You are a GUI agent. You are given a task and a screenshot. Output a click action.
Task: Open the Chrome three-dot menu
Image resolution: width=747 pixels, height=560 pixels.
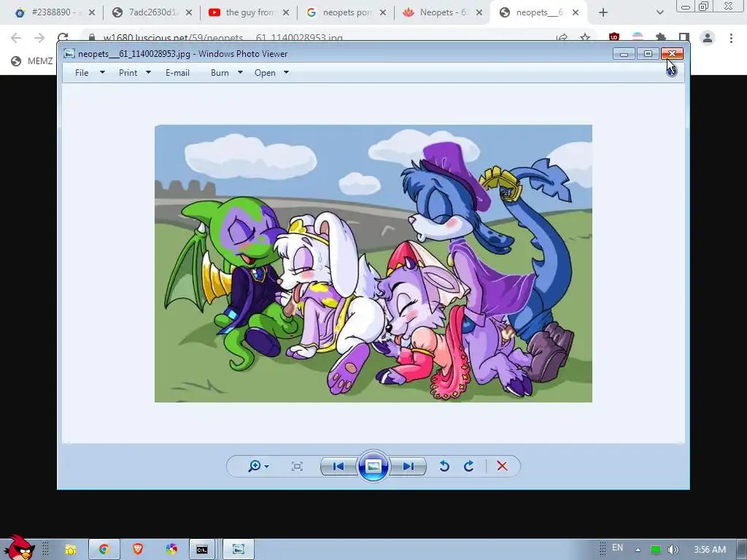click(731, 38)
